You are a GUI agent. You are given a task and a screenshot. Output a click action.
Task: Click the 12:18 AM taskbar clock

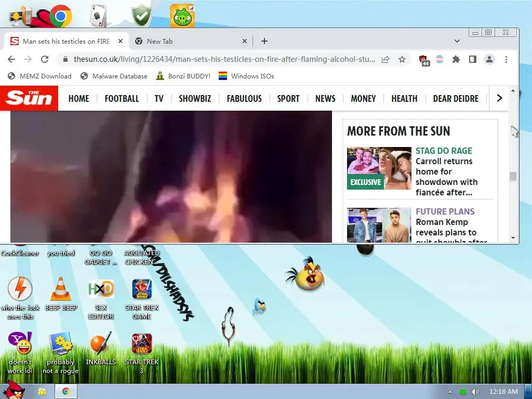503,392
